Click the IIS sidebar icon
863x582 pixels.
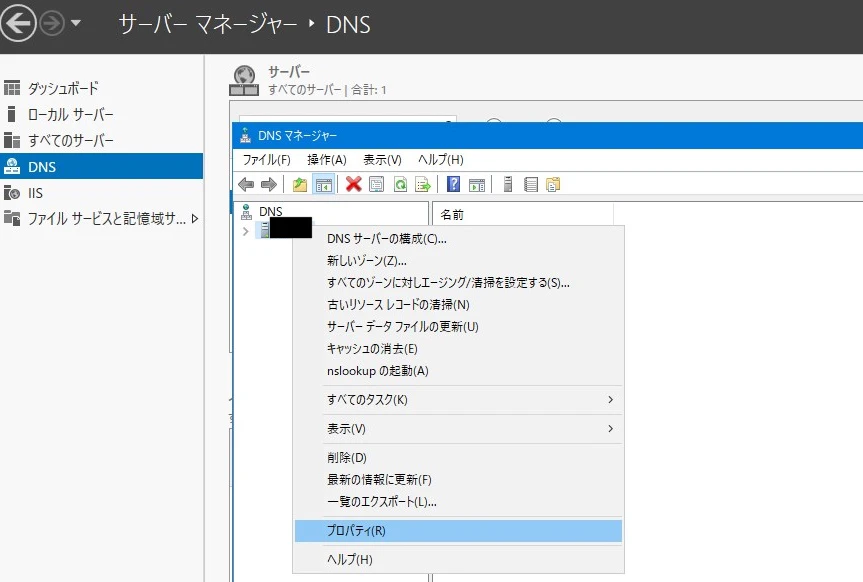pyautogui.click(x=12, y=193)
